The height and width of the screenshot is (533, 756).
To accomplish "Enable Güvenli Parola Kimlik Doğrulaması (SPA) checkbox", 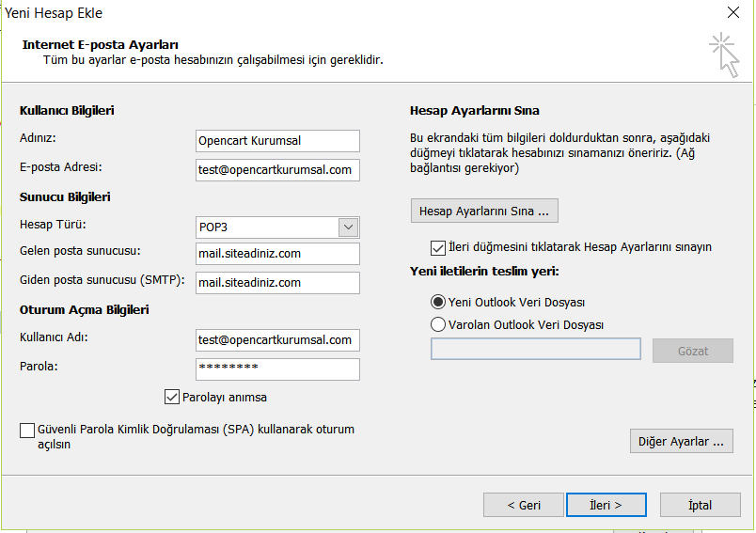I will coord(27,430).
